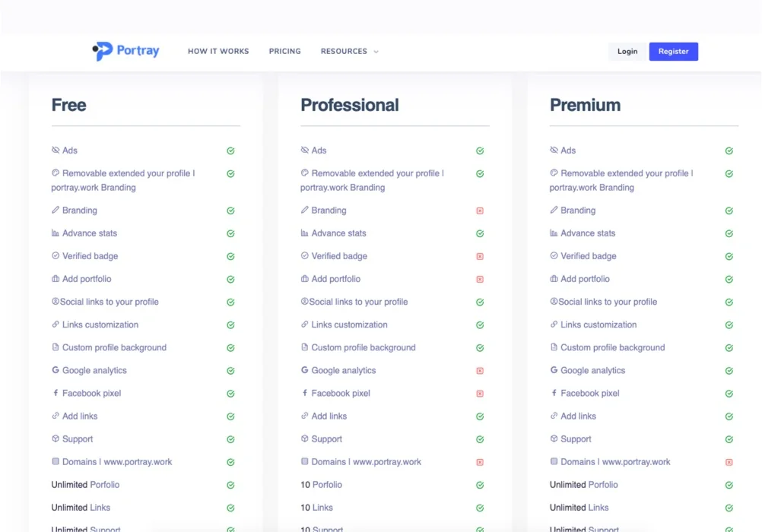Go to the Pricing nav item

pos(284,52)
